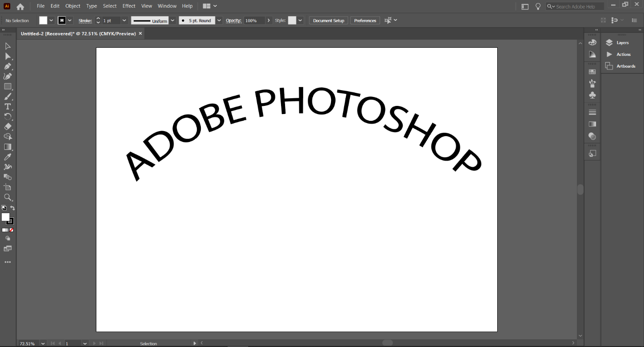Open the Transparency panel
This screenshot has height=347, width=644.
(x=593, y=136)
